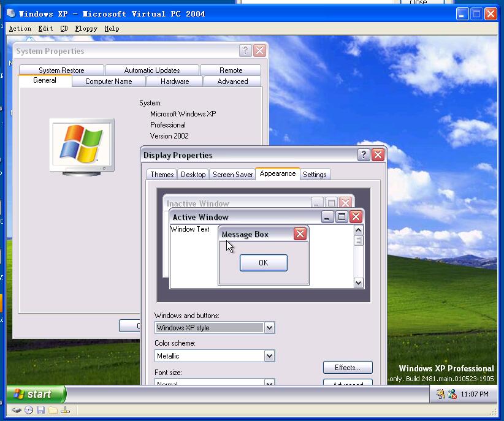Go to the Screen Saver tab
Viewport: 504px width, 421px height.
point(233,175)
